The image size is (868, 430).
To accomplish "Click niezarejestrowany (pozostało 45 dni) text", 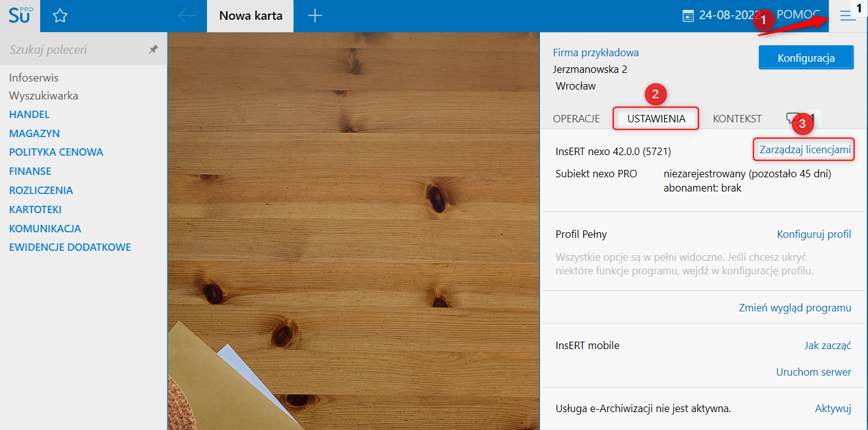I will [x=748, y=174].
